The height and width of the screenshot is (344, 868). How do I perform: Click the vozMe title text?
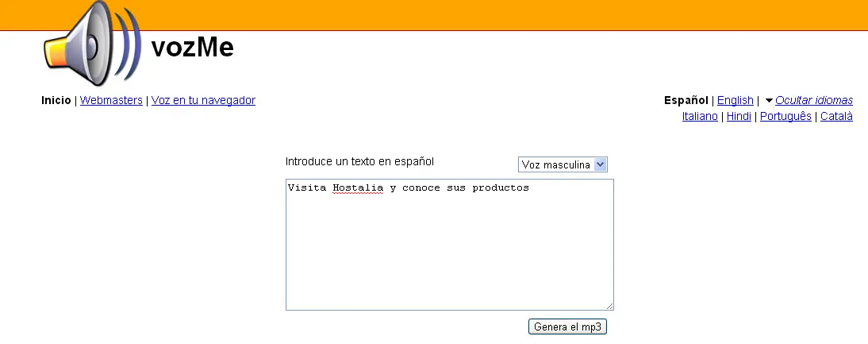coord(192,47)
